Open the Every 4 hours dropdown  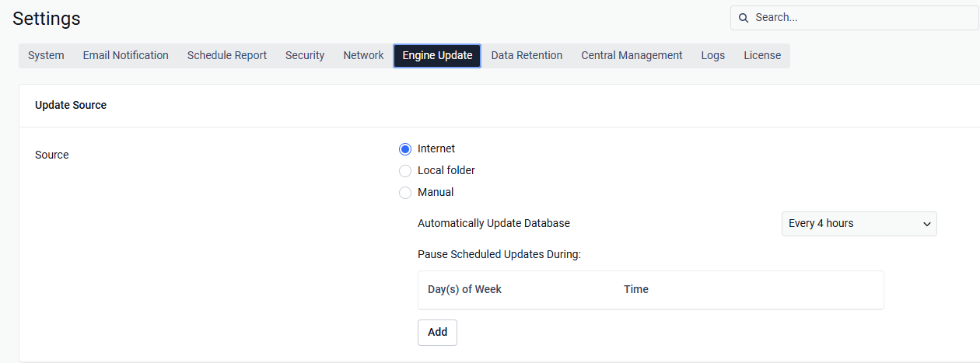[859, 224]
